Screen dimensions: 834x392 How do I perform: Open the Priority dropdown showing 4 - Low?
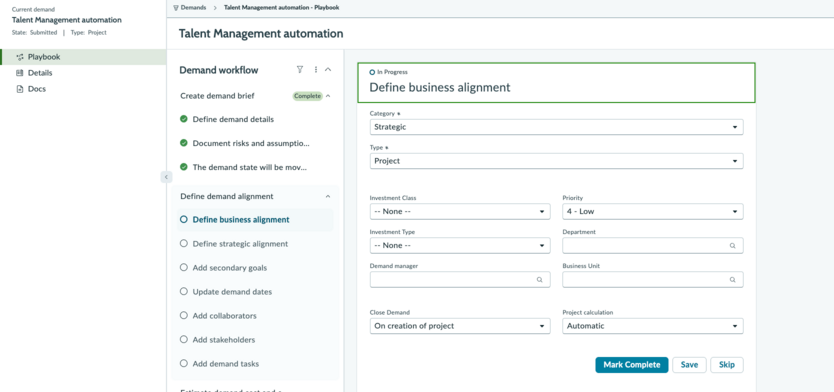653,211
